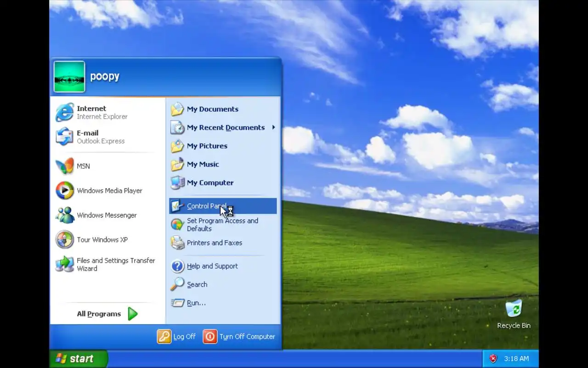
Task: Click the All Programs label
Action: (x=99, y=314)
